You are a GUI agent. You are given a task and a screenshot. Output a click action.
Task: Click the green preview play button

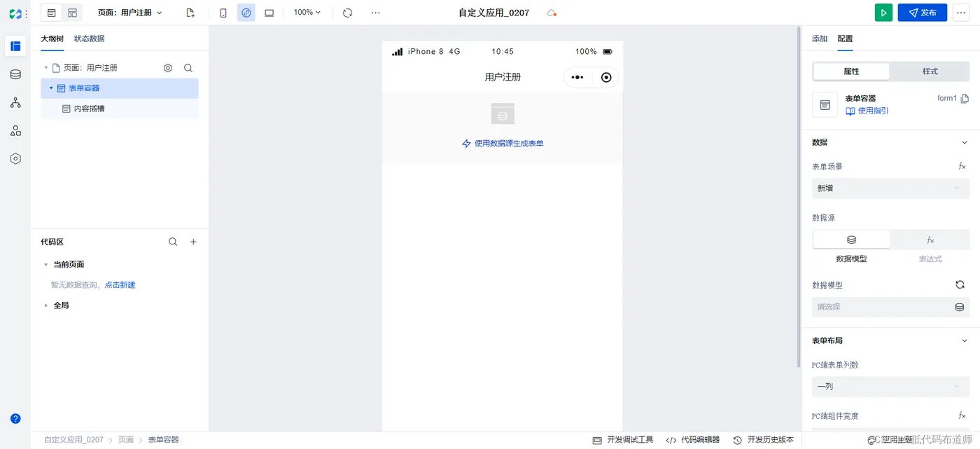pyautogui.click(x=883, y=13)
